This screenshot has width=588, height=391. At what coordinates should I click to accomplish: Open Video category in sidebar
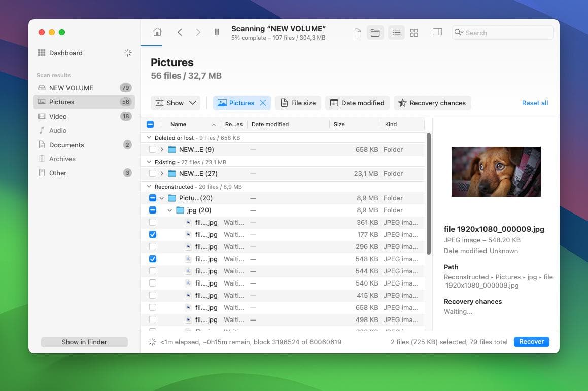pos(84,116)
